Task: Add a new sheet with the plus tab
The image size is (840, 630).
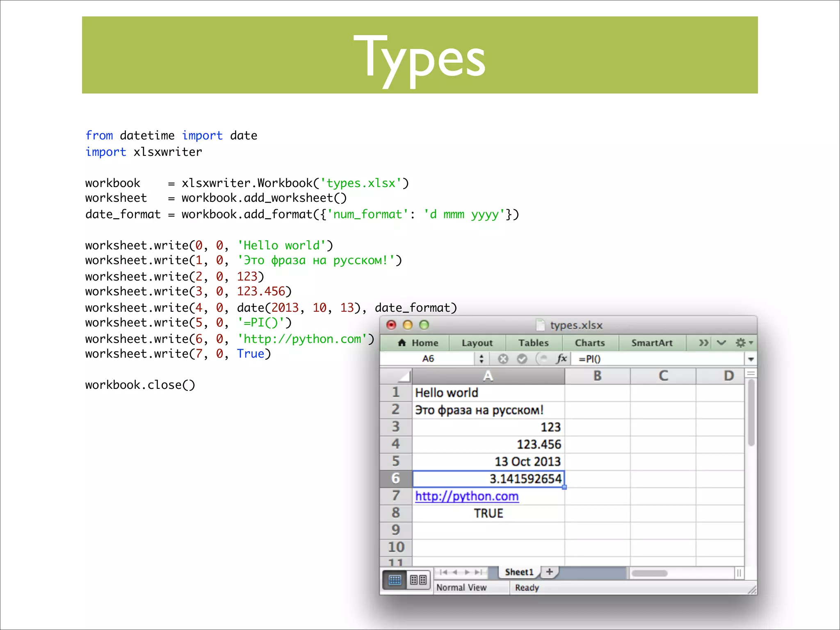Action: (550, 572)
